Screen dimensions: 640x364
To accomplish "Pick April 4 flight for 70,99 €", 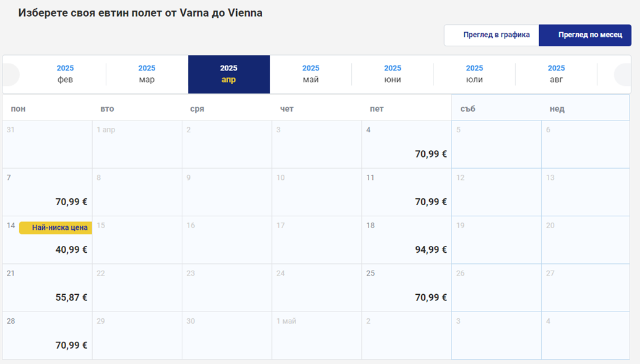I will [x=406, y=145].
